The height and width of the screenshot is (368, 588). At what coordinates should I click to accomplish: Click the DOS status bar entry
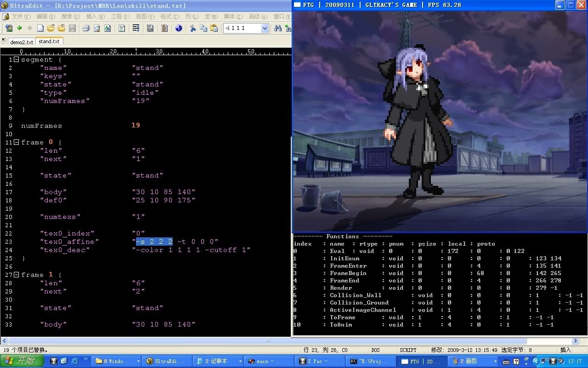coord(375,350)
